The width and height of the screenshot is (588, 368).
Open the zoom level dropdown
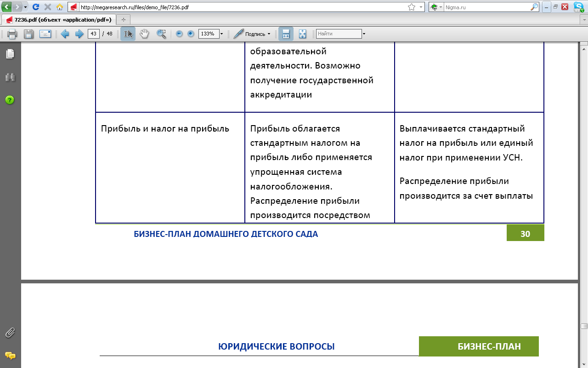coord(221,34)
